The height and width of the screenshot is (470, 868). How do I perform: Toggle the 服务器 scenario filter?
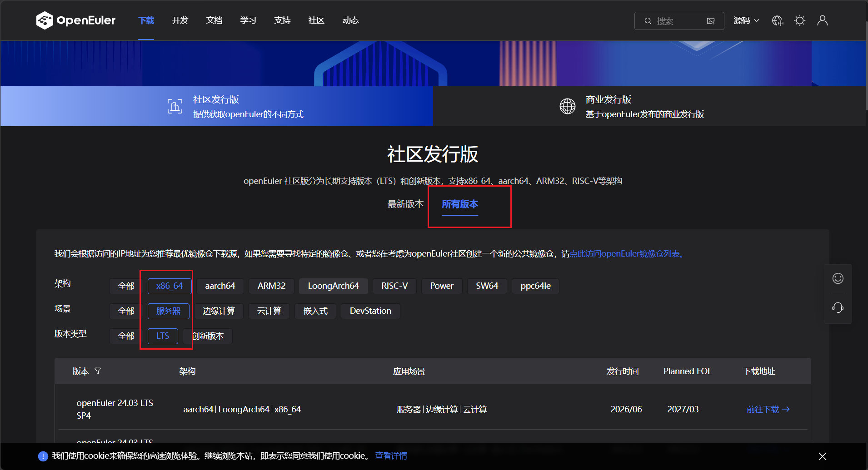[x=169, y=311]
